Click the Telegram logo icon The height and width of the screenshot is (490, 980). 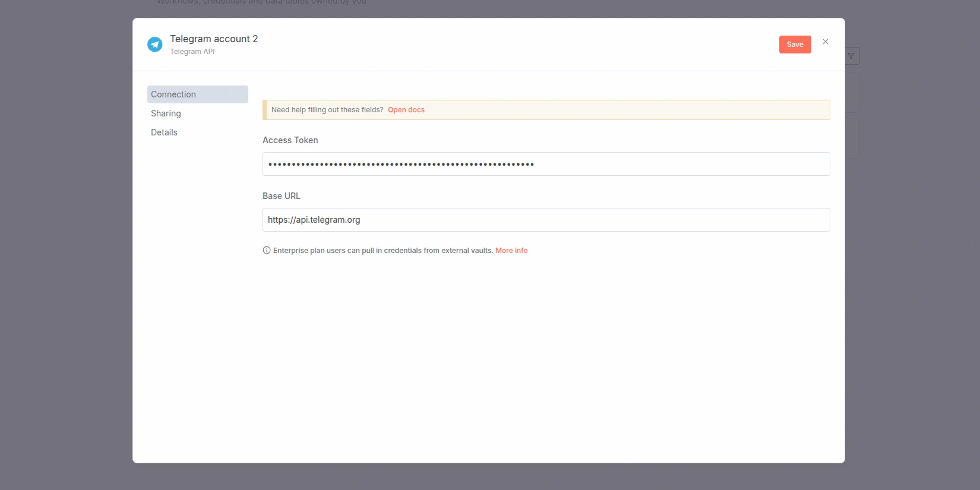coord(155,45)
